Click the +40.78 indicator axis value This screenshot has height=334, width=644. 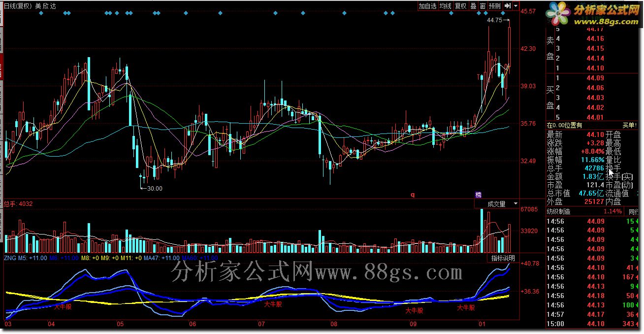(530, 264)
